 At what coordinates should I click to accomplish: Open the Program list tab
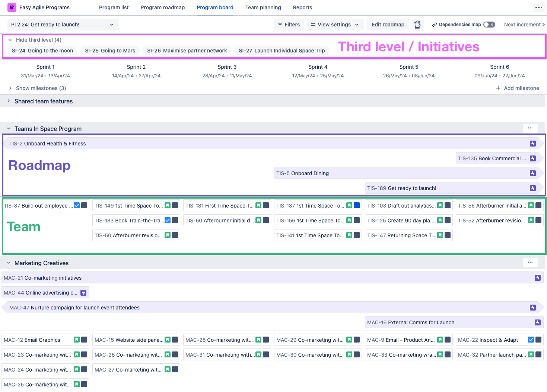click(x=114, y=7)
